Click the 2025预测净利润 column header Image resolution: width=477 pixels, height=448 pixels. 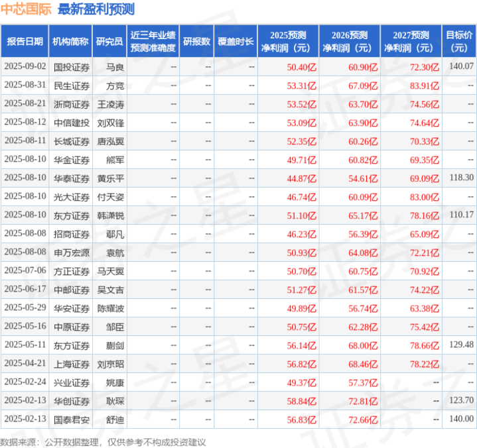288,41
